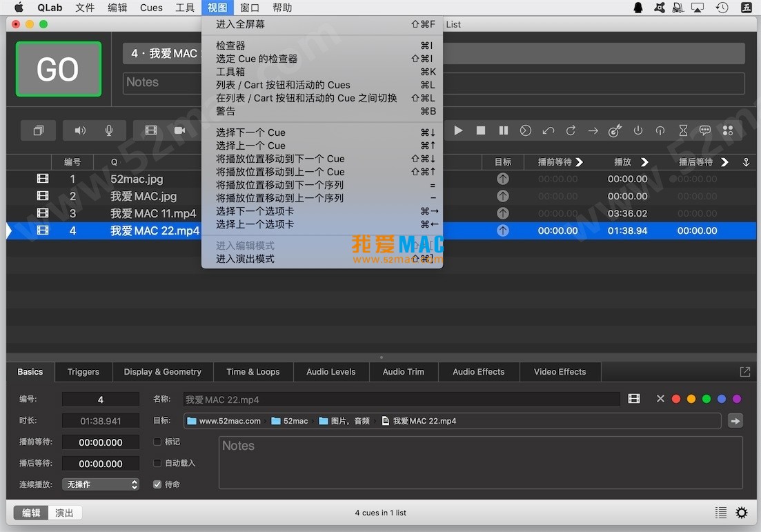Enable the 自动载入 auto-load checkbox
Image resolution: width=761 pixels, height=532 pixels.
click(157, 463)
